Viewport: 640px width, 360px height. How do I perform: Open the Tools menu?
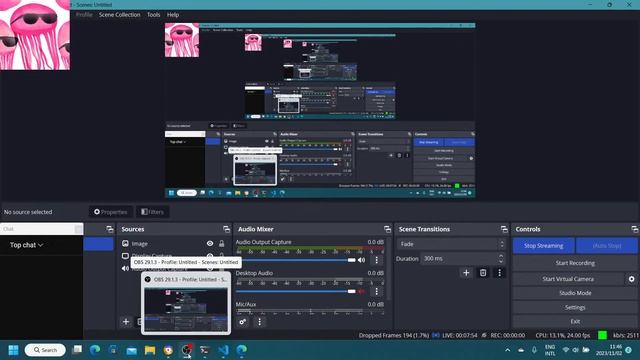153,15
